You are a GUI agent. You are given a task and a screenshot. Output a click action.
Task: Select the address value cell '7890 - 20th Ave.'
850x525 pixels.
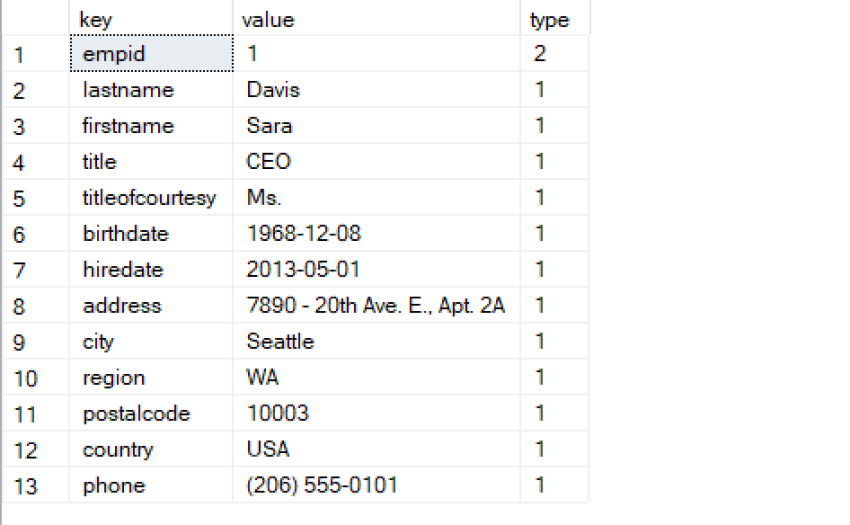point(375,306)
